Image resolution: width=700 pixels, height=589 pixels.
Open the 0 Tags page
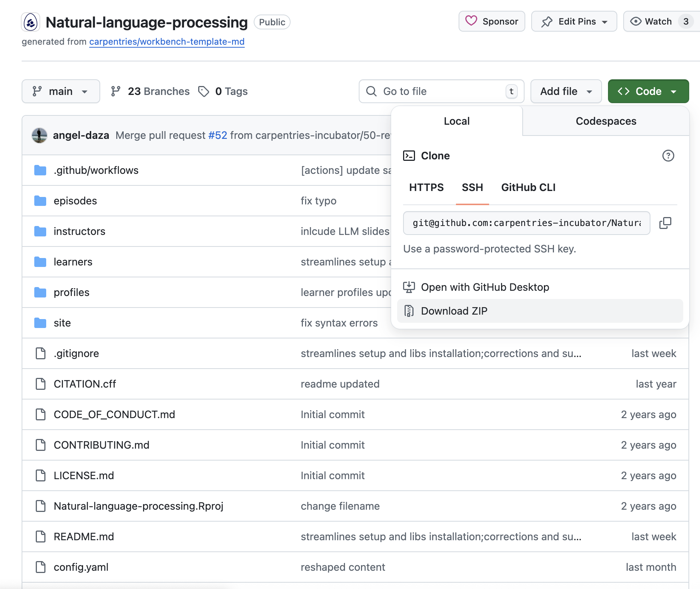pyautogui.click(x=223, y=92)
